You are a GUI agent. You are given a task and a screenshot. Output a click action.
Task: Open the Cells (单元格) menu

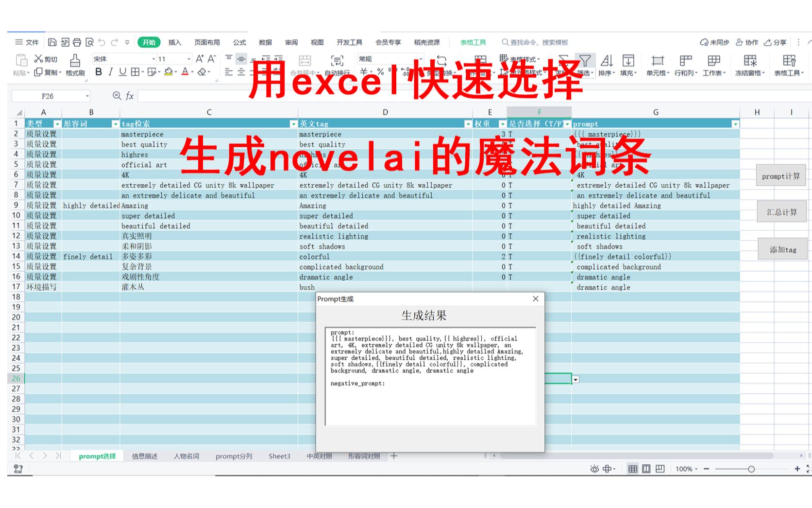tap(658, 65)
